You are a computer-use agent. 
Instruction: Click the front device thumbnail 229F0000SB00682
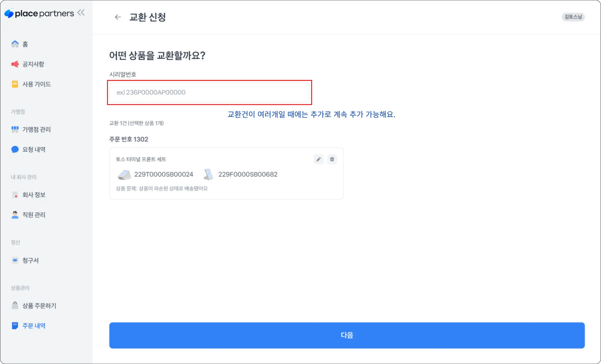point(208,174)
